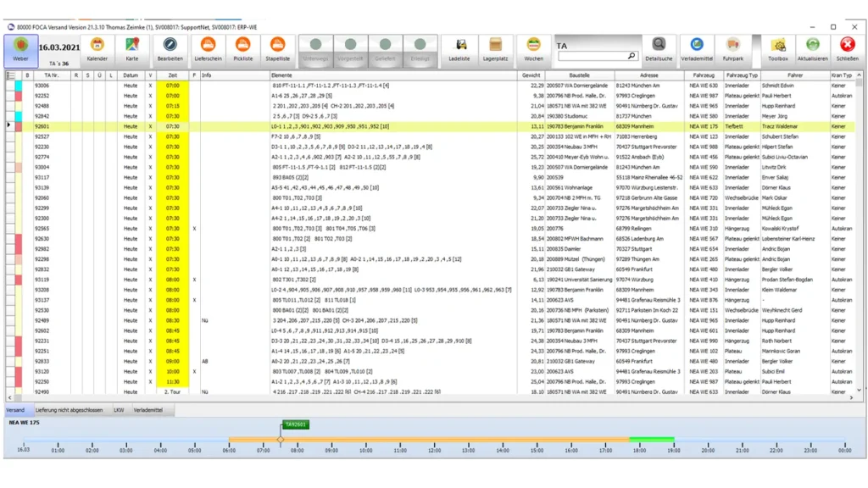Screen dimensions: 868x488
Task: Open the grid column chooser at top-left
Action: pyautogui.click(x=11, y=75)
